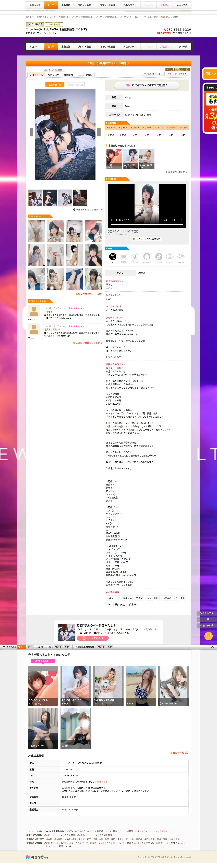Screen dimensions: 217x868
Task: Click ぬきなび推奨店 badge
Action: point(35,24)
